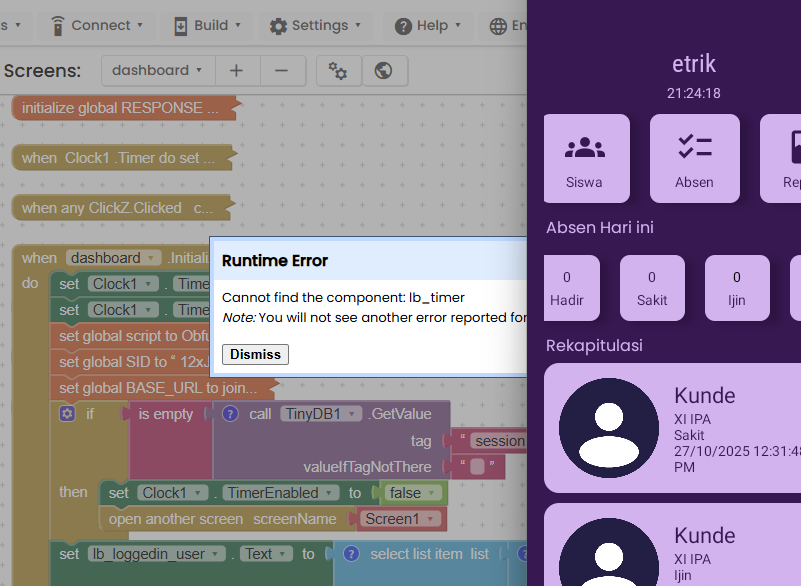Image resolution: width=801 pixels, height=586 pixels.
Task: Select the Hadir count card
Action: tap(567, 288)
